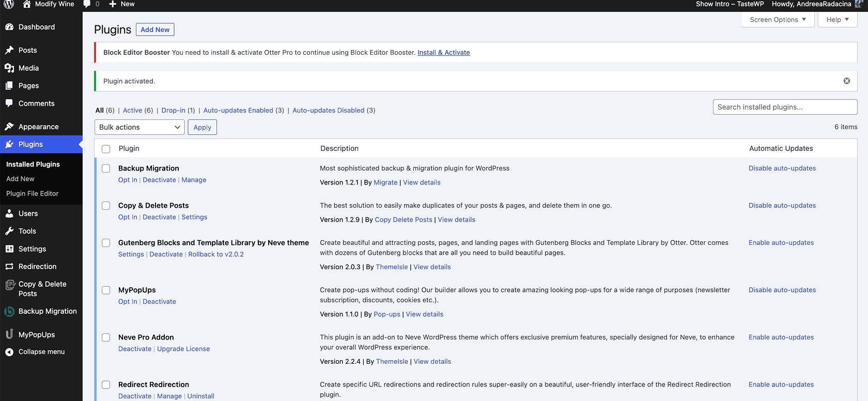Expand the Screen Options panel
Image resolution: width=868 pixels, height=401 pixels.
778,20
